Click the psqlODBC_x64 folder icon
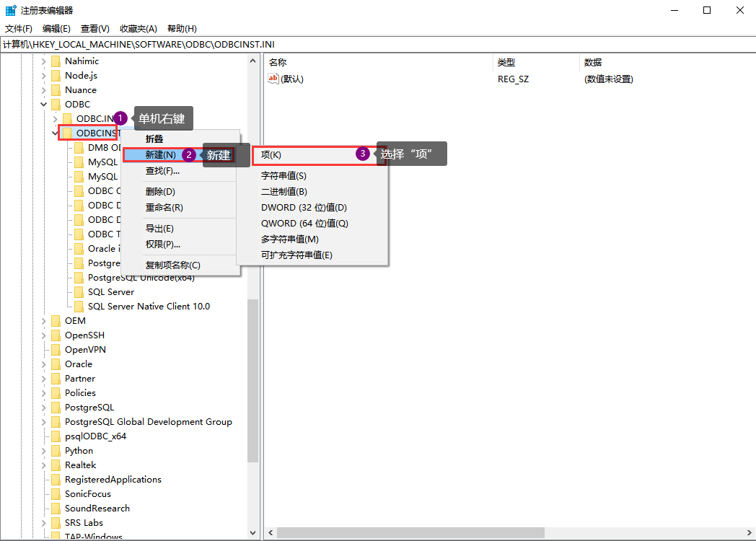This screenshot has width=756, height=541. pos(56,437)
